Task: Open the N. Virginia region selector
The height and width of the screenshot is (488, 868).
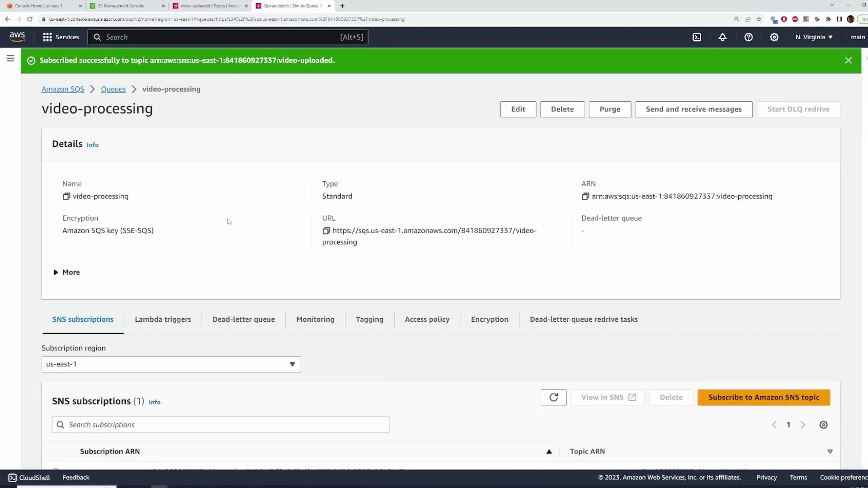Action: coord(813,37)
